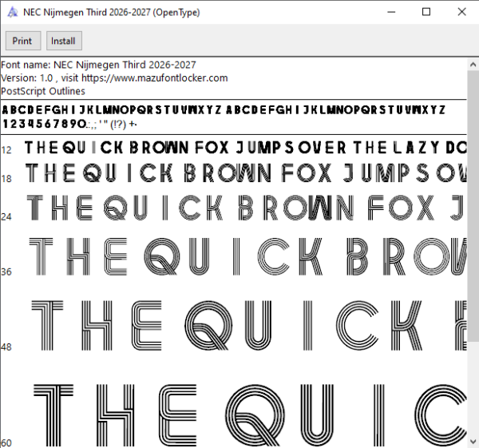479x448 pixels.
Task: Click the window title text
Action: pyautogui.click(x=112, y=12)
